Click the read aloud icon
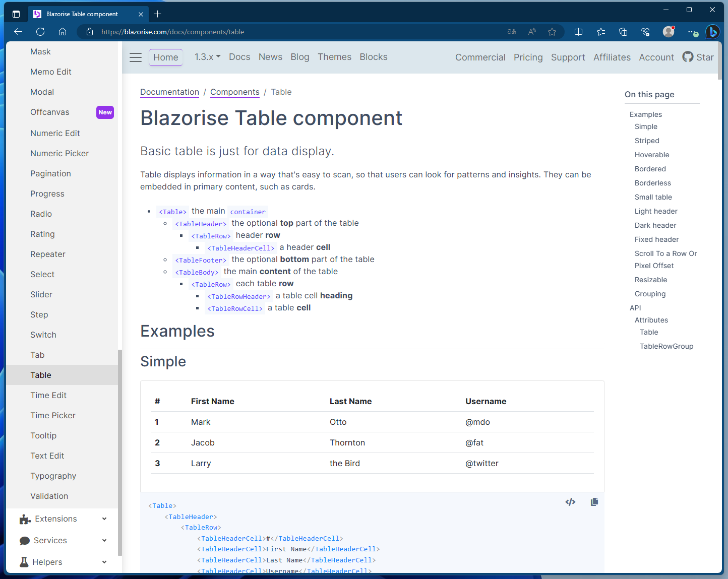This screenshot has height=579, width=728. point(531,31)
